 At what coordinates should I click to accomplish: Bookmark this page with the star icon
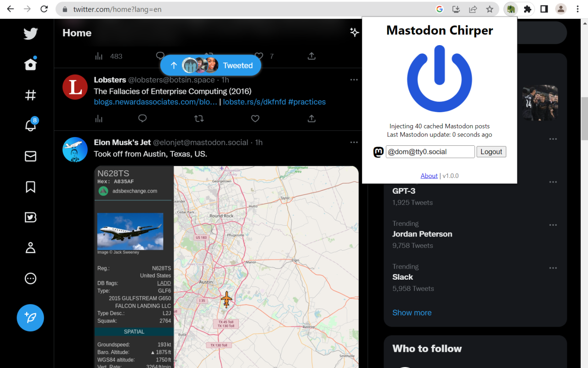pyautogui.click(x=490, y=9)
